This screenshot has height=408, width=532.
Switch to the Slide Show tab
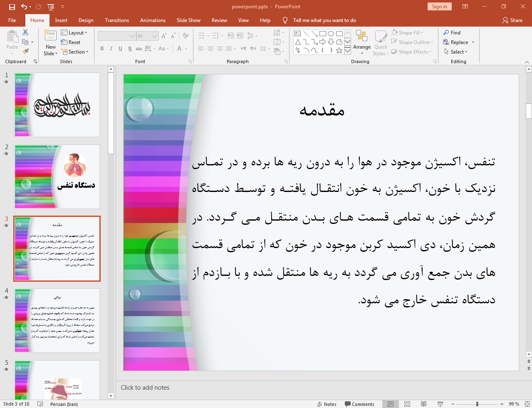pos(188,20)
